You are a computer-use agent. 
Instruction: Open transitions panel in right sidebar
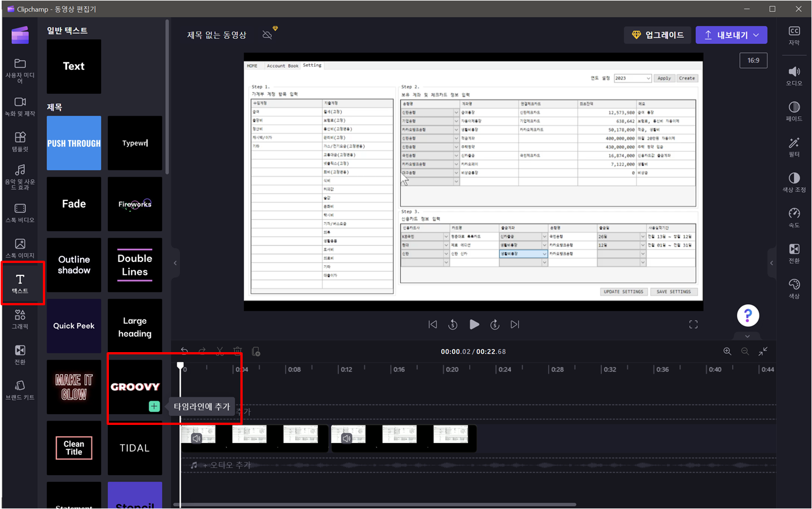click(x=794, y=253)
